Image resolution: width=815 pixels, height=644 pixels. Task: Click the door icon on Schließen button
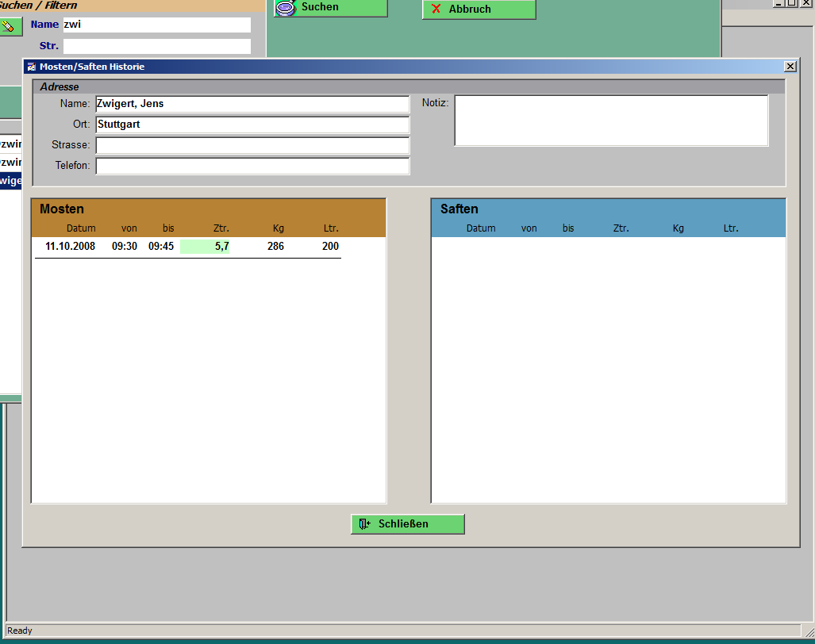pos(364,524)
